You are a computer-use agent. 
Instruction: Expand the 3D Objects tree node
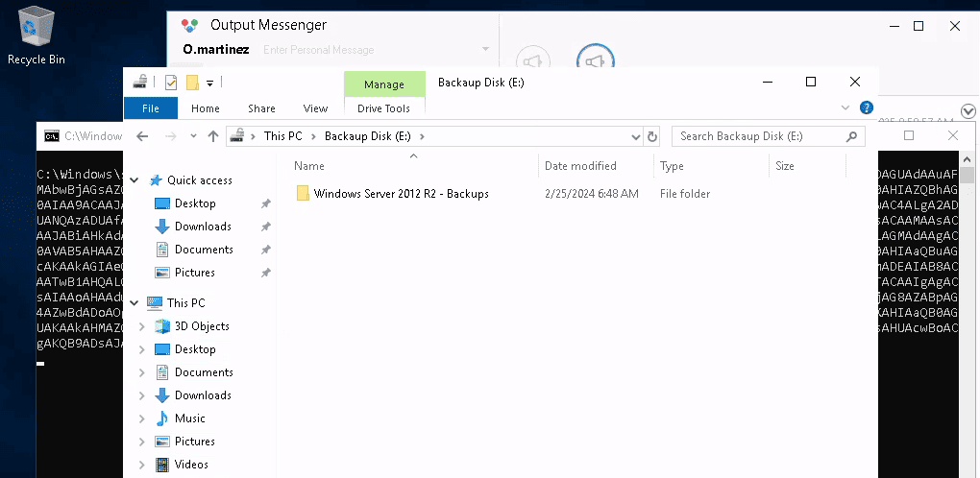[142, 326]
